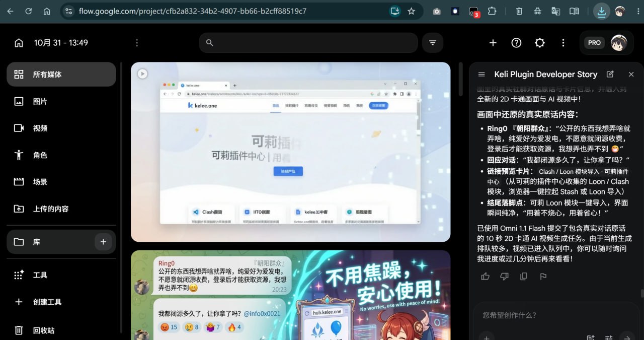
Task: Select 所有媒体 in the sidebar
Action: click(x=61, y=74)
